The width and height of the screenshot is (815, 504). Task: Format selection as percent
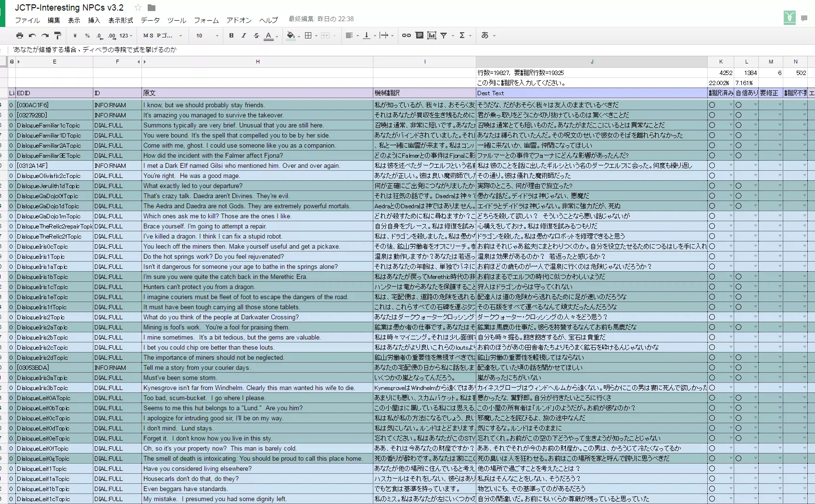pyautogui.click(x=87, y=36)
